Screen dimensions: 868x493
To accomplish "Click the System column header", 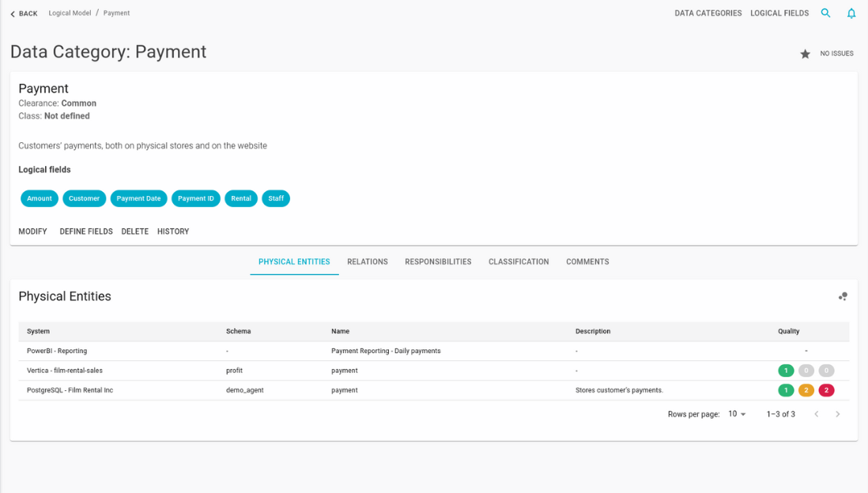I will tap(38, 331).
